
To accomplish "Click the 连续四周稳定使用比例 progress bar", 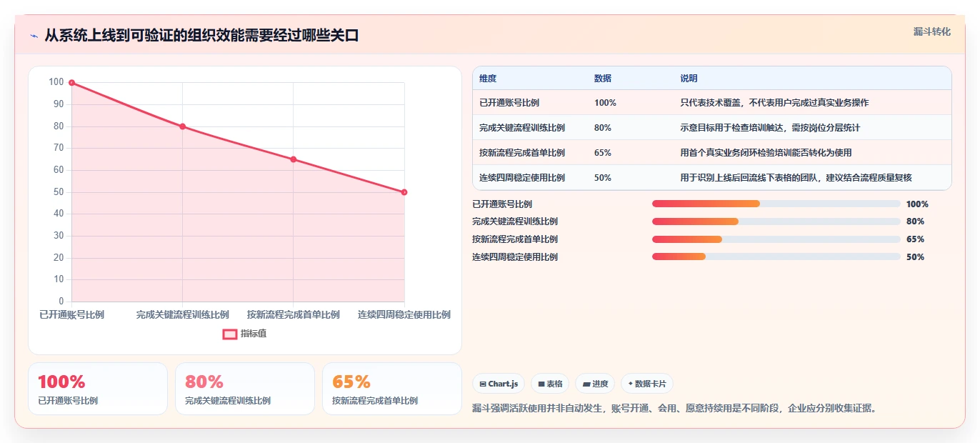I will click(776, 257).
